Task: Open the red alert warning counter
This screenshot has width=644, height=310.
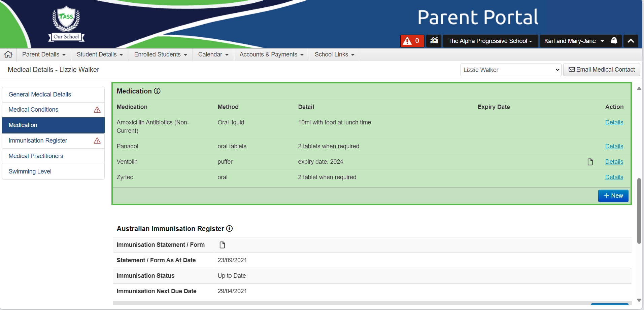Action: [412, 41]
